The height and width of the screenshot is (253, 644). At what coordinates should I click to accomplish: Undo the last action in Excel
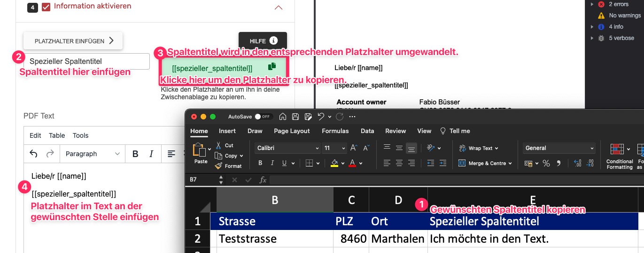pyautogui.click(x=321, y=117)
